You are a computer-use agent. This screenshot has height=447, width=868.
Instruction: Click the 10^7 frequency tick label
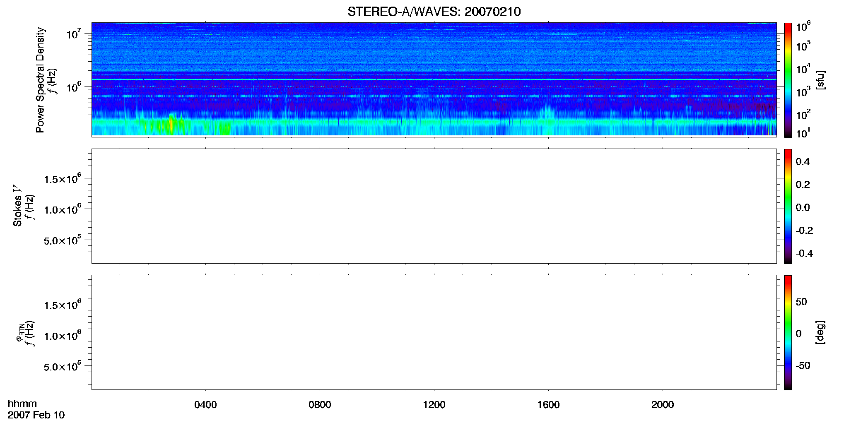74,34
